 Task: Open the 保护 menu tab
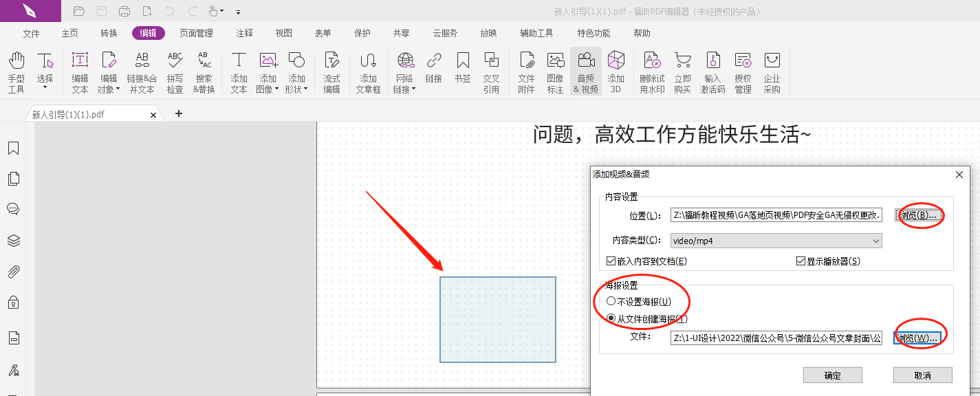point(362,32)
